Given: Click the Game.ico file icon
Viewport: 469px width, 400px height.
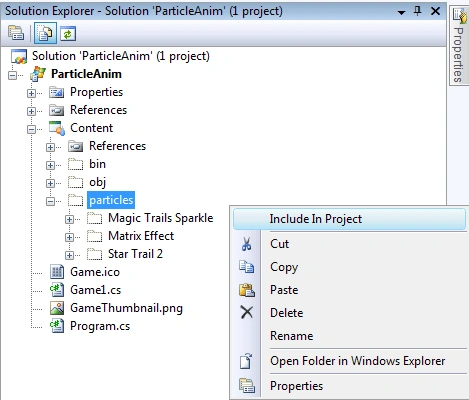Looking at the screenshot, I should (57, 272).
